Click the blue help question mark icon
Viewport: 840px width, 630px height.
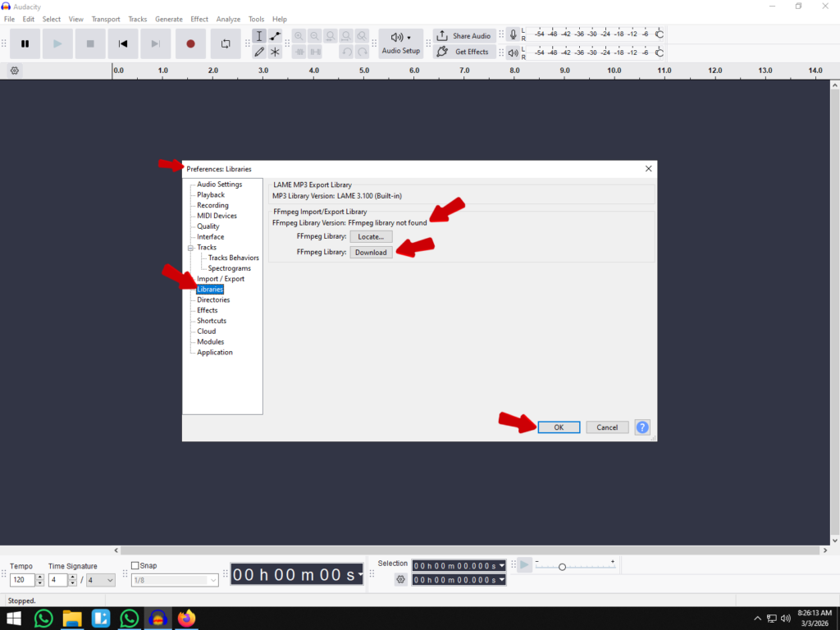642,427
